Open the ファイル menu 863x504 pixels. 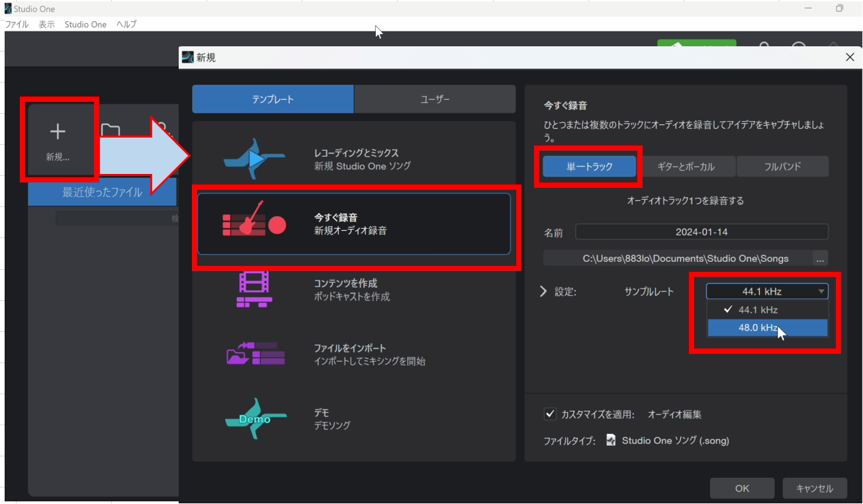point(17,24)
